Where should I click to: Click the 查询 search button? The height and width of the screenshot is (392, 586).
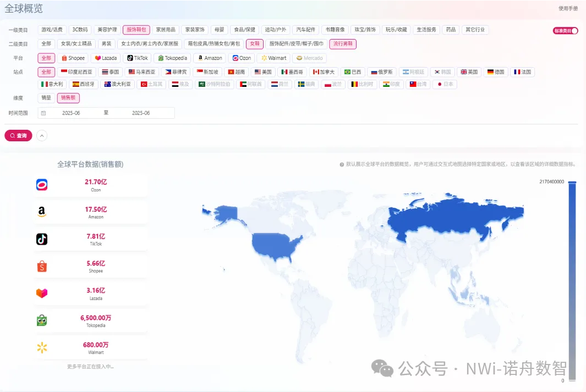click(18, 135)
